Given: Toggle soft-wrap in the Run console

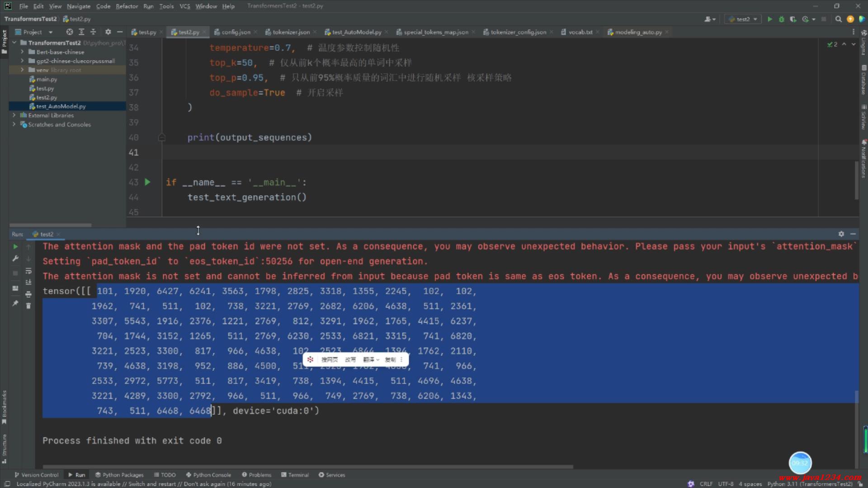Looking at the screenshot, I should pos(28,271).
